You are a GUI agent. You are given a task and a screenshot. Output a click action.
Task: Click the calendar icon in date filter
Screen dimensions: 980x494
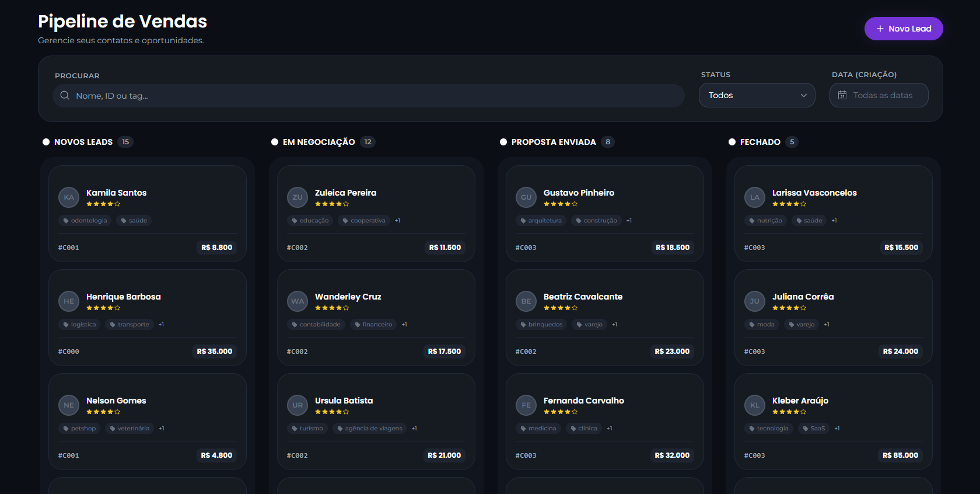pos(842,95)
